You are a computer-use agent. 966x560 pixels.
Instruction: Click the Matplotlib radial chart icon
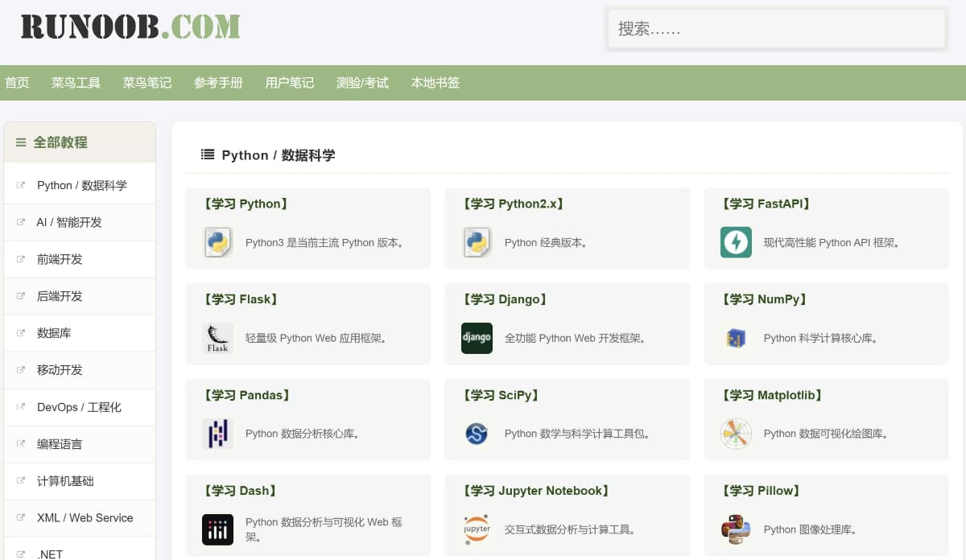point(736,434)
